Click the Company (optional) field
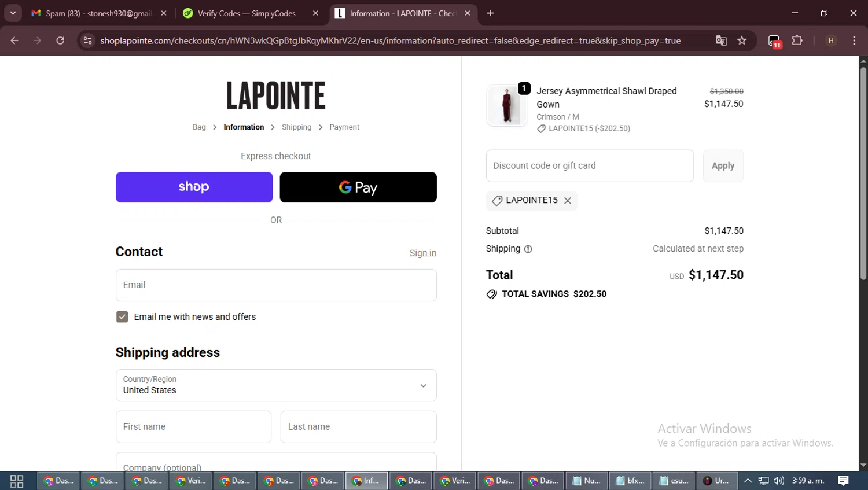Screen dimensions: 868x490 [x=276, y=462]
